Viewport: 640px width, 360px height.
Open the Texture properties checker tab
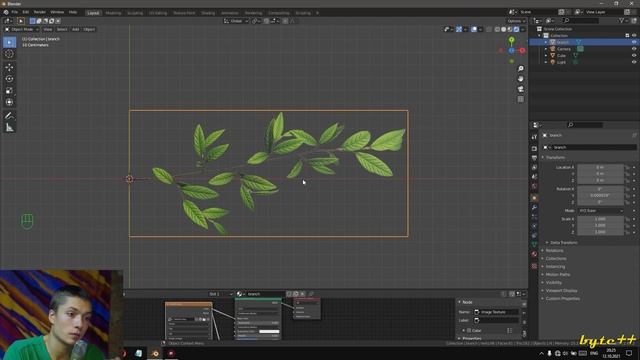[x=534, y=266]
